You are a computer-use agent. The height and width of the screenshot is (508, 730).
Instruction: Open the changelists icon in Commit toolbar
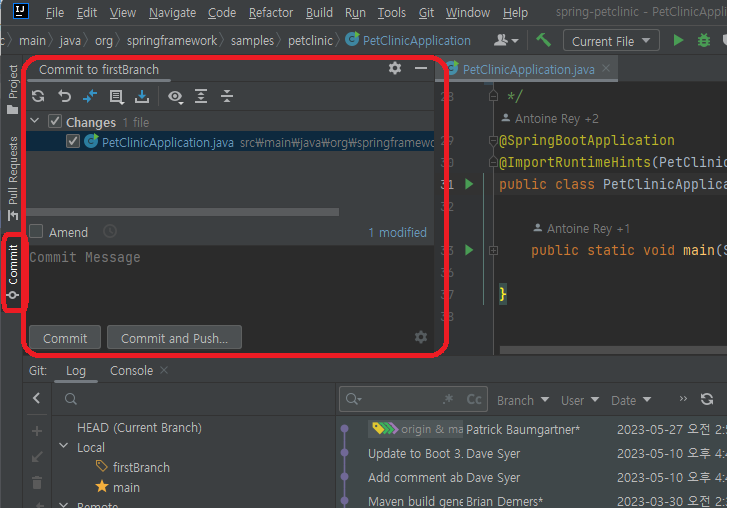click(116, 96)
